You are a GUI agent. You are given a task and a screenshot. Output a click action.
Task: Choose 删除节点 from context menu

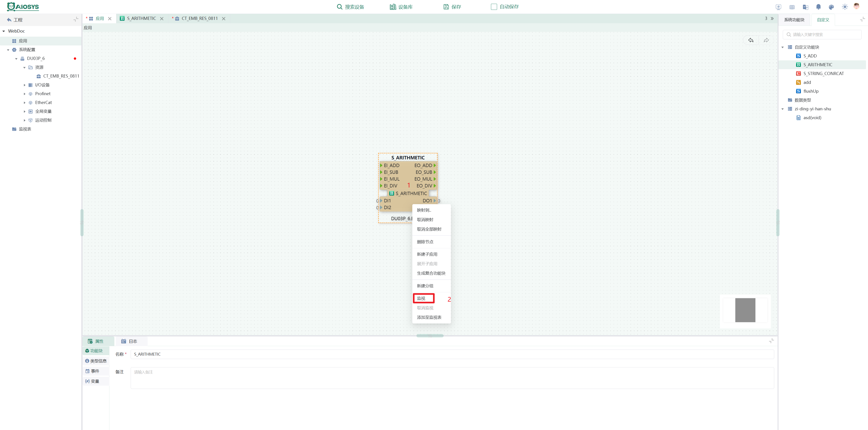[431, 242]
